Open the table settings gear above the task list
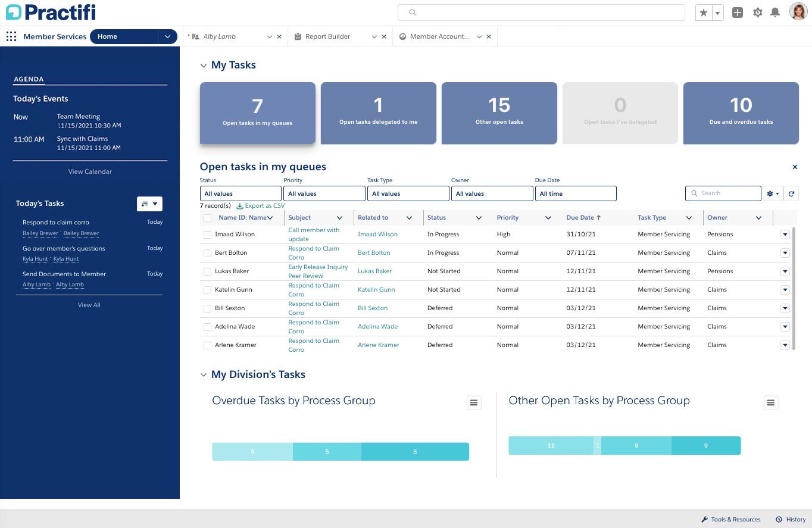The width and height of the screenshot is (812, 528). pyautogui.click(x=770, y=193)
